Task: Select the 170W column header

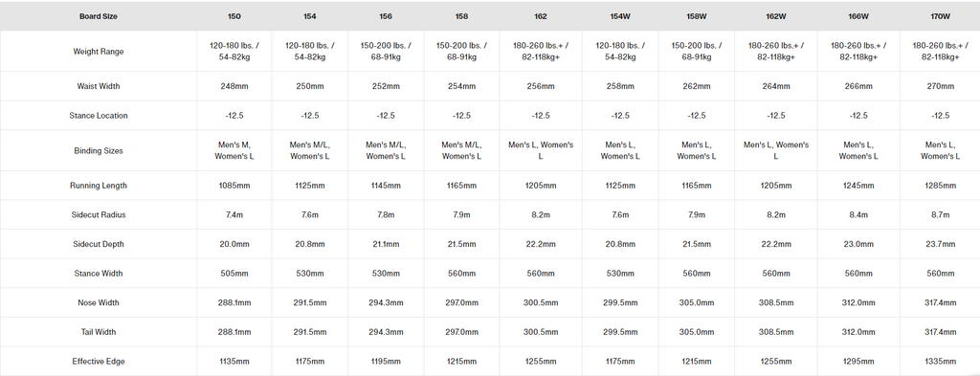Action: [x=940, y=17]
